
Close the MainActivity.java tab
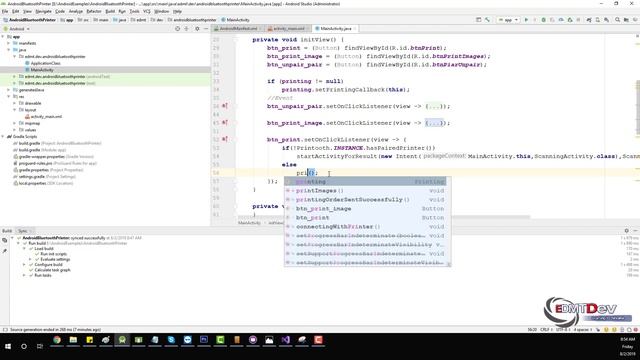pyautogui.click(x=355, y=29)
